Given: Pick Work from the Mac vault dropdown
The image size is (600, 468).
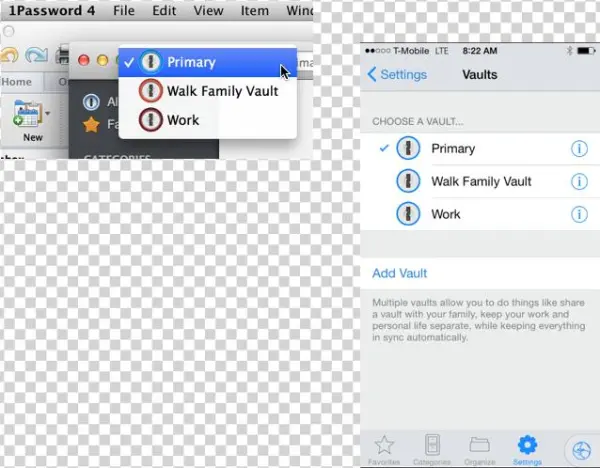Looking at the screenshot, I should click(183, 120).
